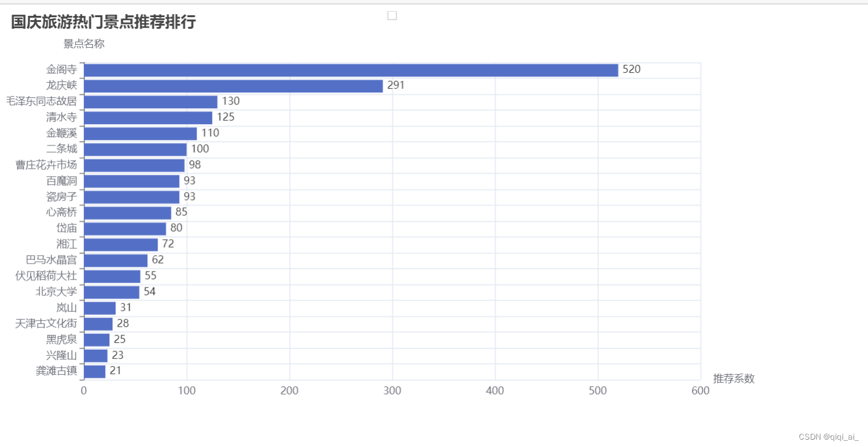Click the value label 130
868x447 pixels.
pos(230,102)
